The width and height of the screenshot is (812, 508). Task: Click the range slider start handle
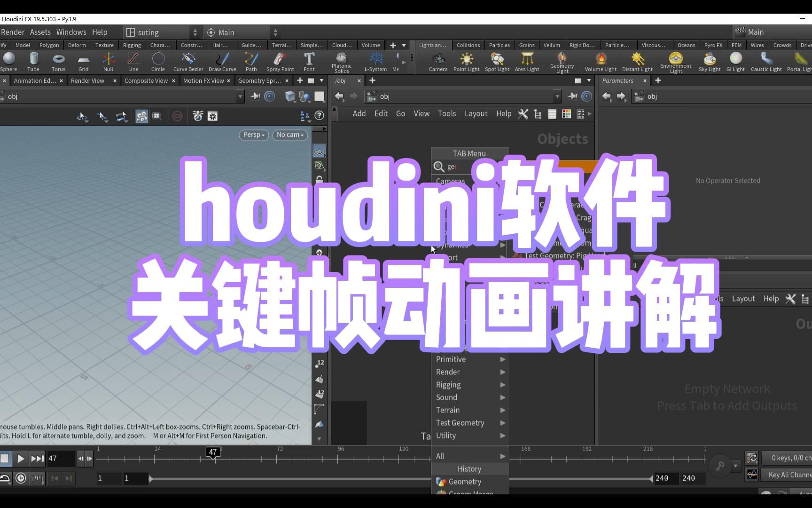(x=150, y=478)
